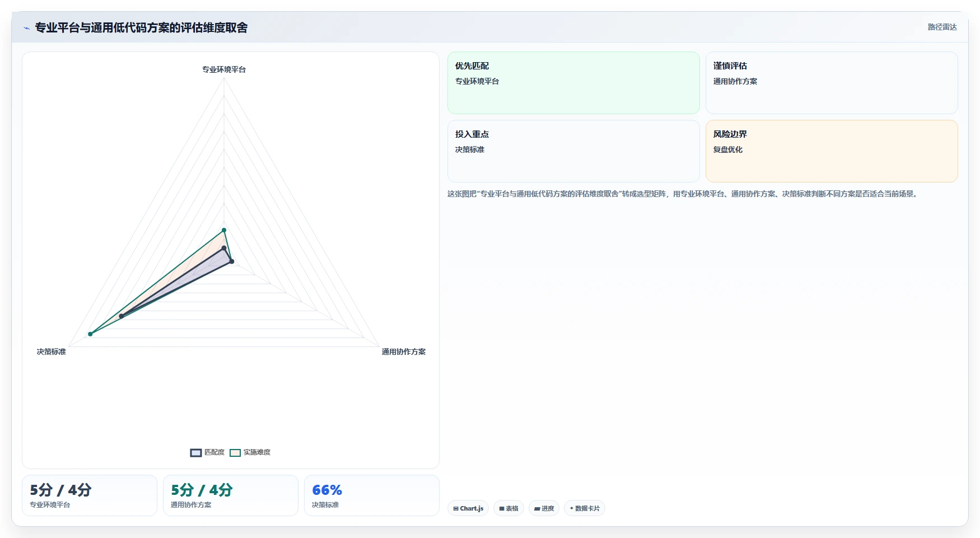Click the 数据卡片 chip sparkle icon
The width and height of the screenshot is (980, 538).
[572, 508]
